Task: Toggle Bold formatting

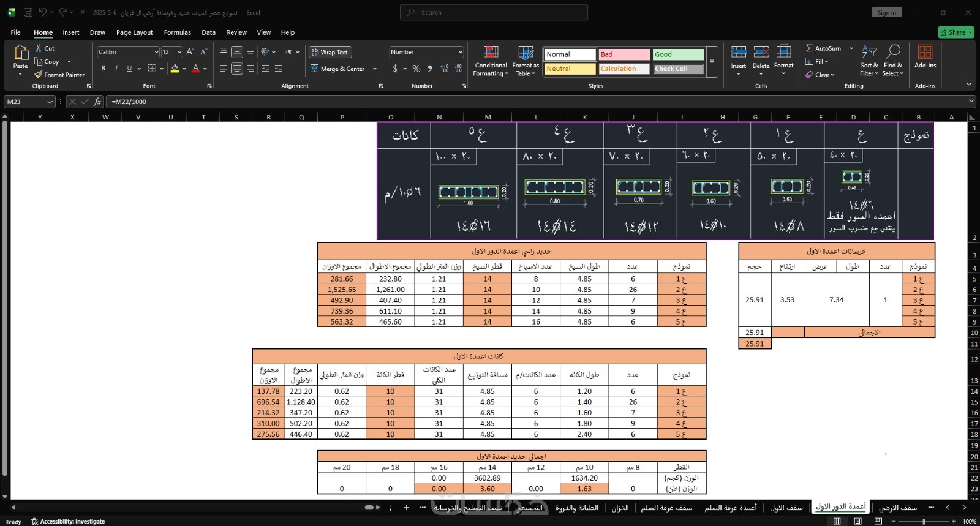Action: (104, 69)
